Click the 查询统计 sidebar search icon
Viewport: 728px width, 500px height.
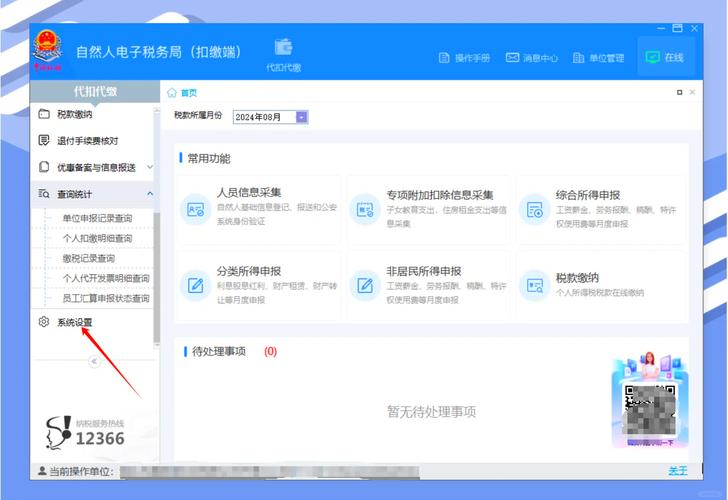pyautogui.click(x=44, y=194)
